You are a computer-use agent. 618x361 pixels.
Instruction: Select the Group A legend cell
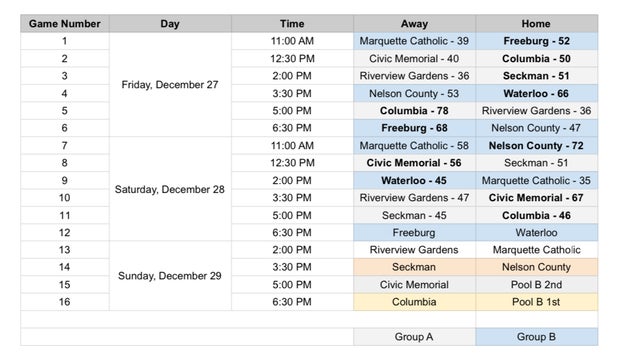coord(414,337)
